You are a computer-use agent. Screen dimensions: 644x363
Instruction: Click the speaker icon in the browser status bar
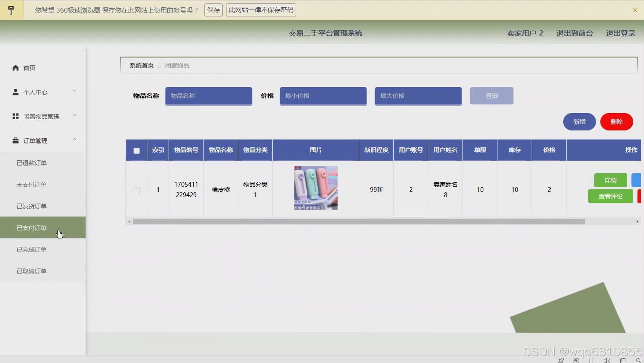point(607,360)
